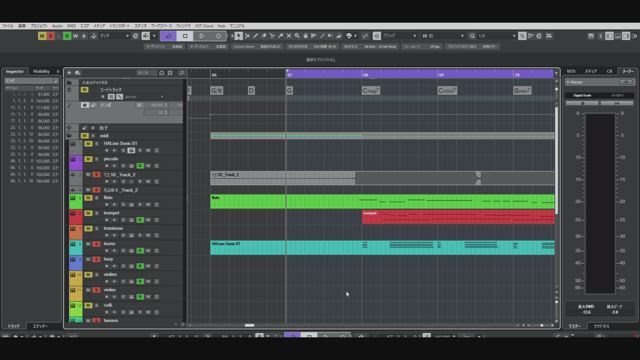This screenshot has height=360, width=640.
Task: Click the Add Track plus icon
Action: click(69, 73)
